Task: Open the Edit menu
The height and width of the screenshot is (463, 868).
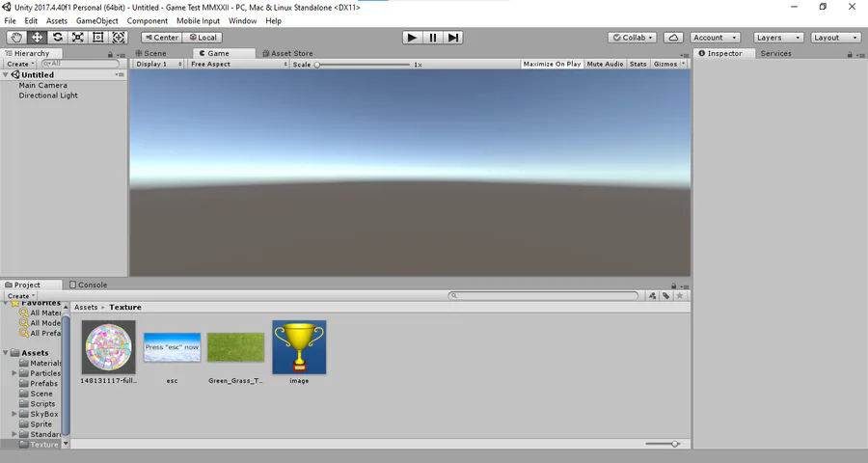Action: tap(31, 20)
